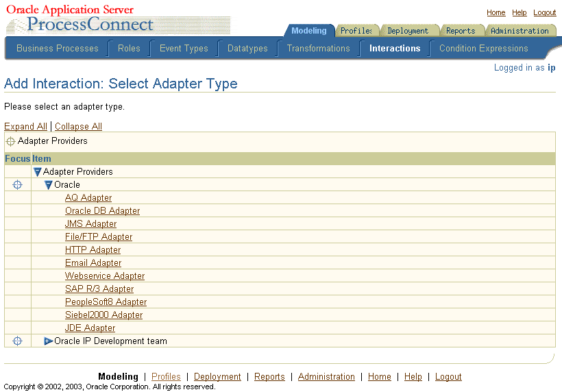Screen dimensions: 562x392
Task: Go to Event Types subtab
Action: coord(184,49)
